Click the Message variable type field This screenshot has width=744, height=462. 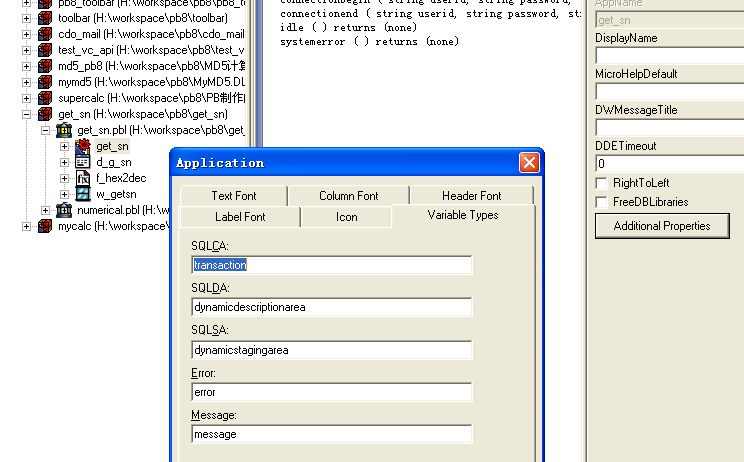coord(332,434)
